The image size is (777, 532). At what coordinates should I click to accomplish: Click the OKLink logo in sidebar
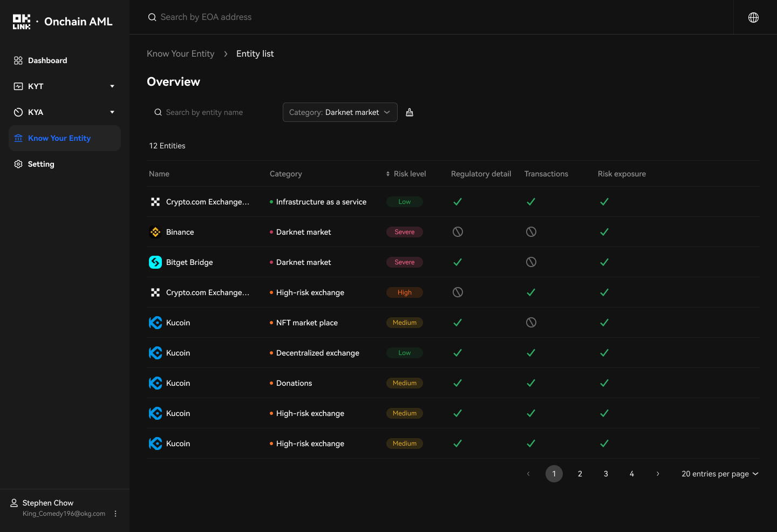pos(22,22)
